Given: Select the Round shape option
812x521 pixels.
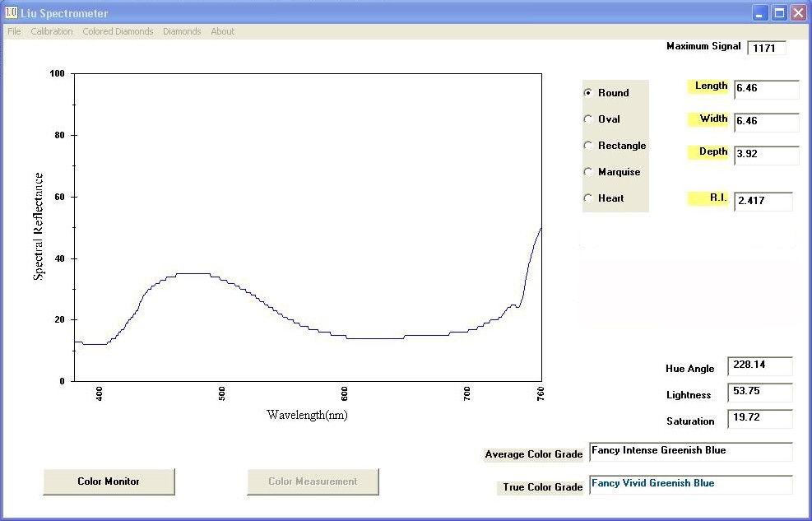Looking at the screenshot, I should 588,93.
